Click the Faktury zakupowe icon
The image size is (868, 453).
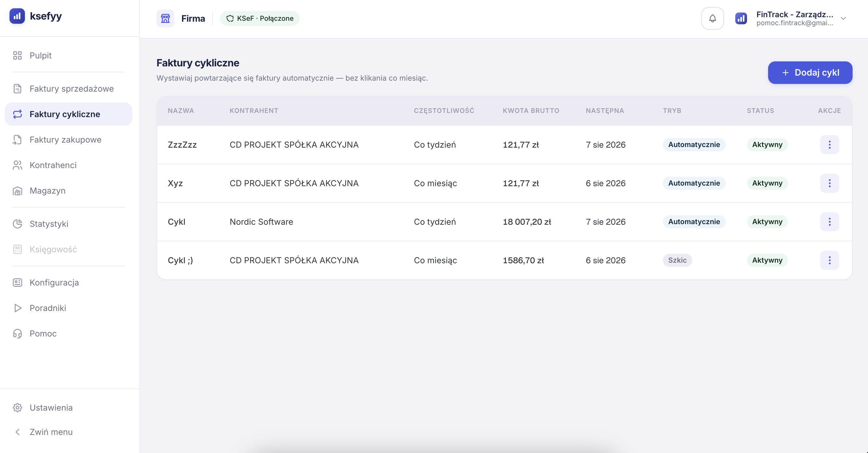click(x=17, y=140)
